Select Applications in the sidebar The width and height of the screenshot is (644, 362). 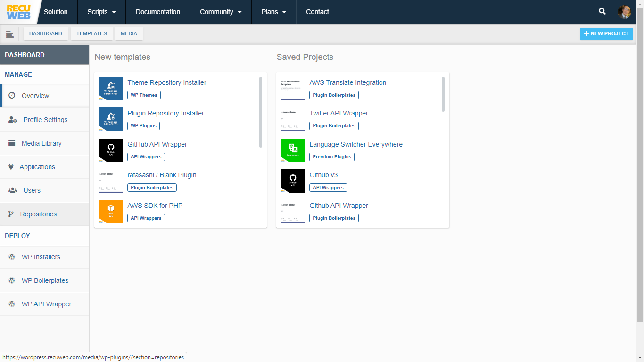[x=44, y=167]
